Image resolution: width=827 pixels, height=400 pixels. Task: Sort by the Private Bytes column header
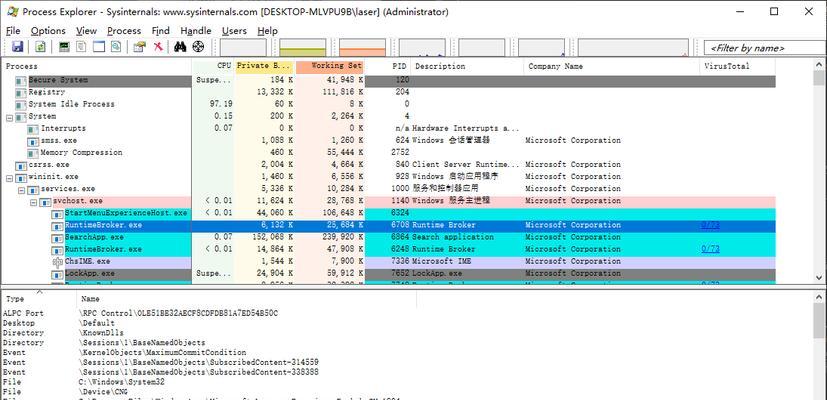(264, 66)
